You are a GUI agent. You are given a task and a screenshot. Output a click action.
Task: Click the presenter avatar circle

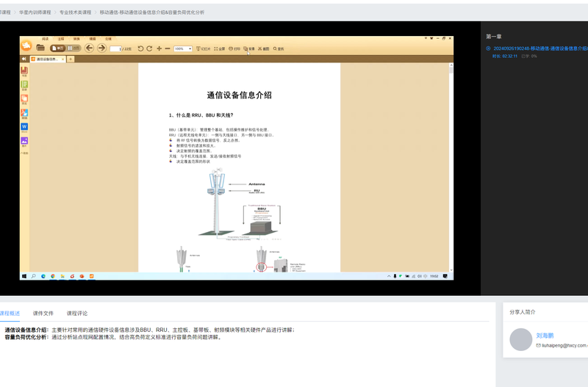coord(520,339)
